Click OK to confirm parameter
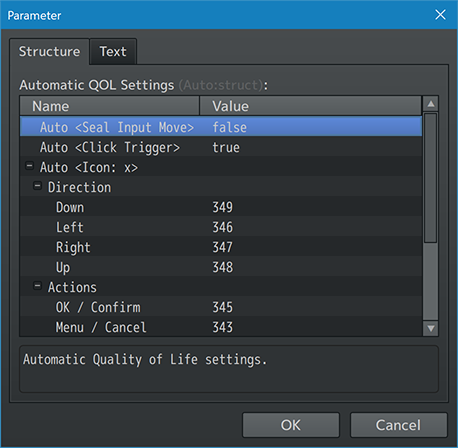 (291, 425)
